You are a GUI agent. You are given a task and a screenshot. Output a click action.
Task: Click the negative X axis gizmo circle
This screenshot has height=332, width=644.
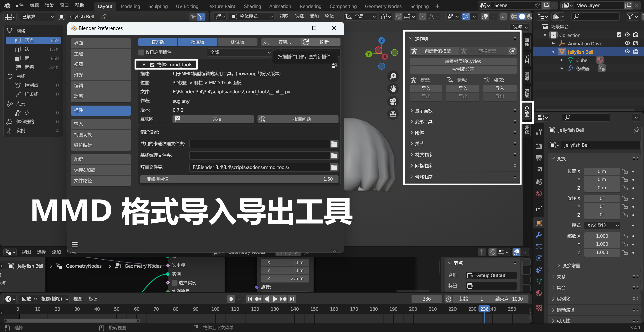point(379,50)
